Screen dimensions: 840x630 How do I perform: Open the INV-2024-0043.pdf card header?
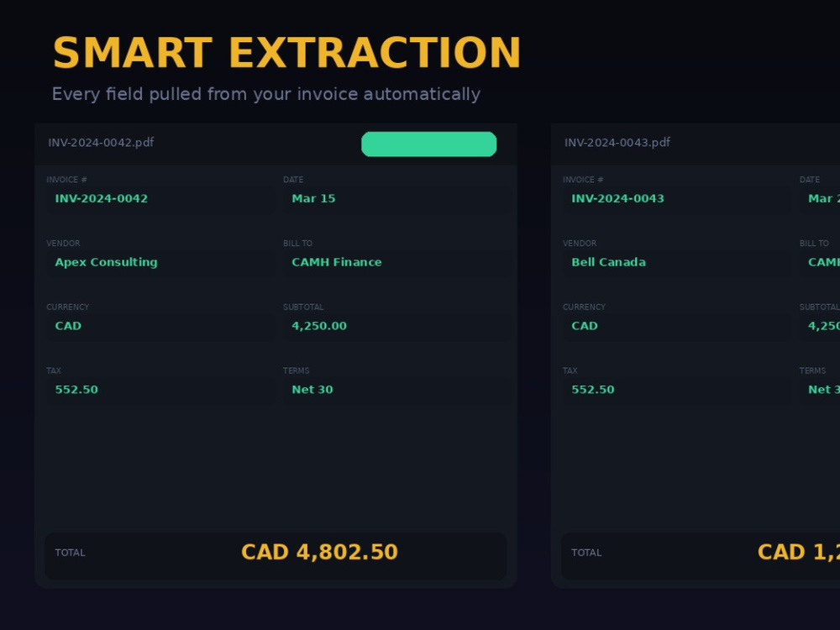[x=696, y=144]
